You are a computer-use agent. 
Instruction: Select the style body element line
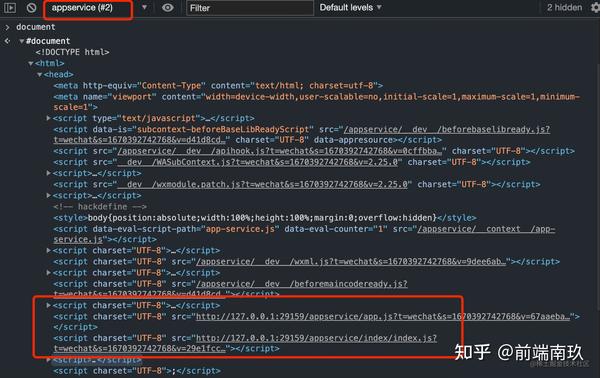[x=265, y=218]
